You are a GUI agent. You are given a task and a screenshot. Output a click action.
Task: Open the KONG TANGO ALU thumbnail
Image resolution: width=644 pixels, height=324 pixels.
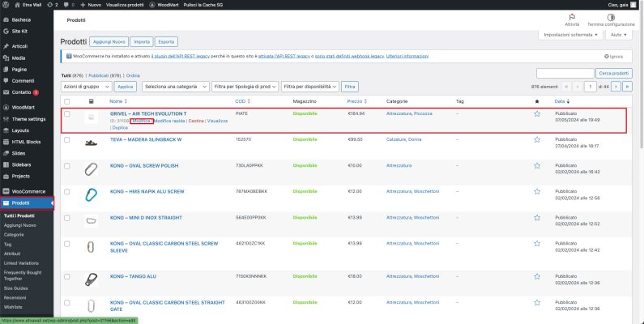pyautogui.click(x=91, y=279)
